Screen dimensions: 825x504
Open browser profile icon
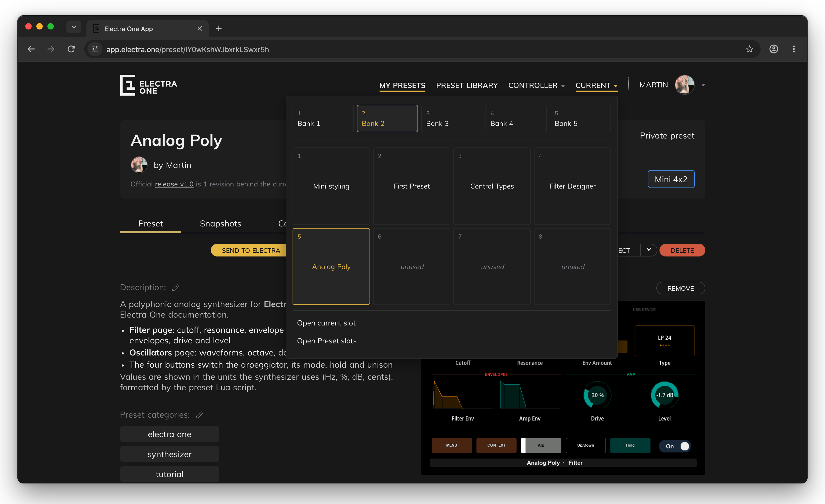[774, 49]
